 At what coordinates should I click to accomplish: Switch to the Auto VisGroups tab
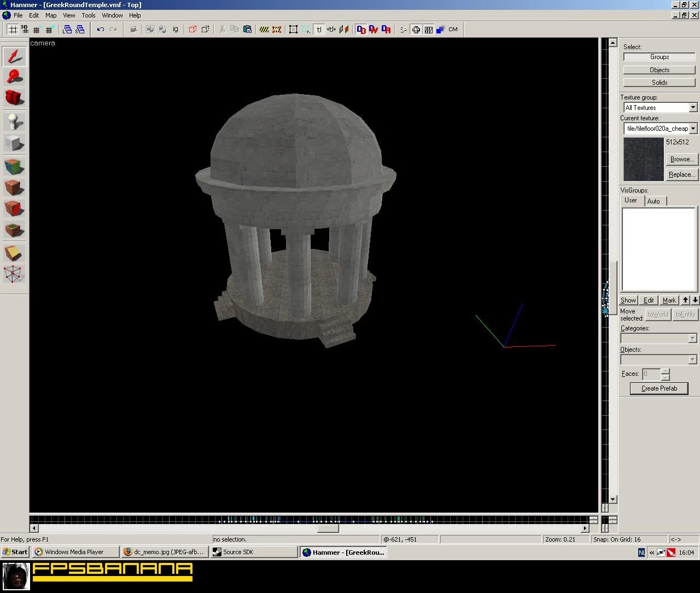point(654,201)
